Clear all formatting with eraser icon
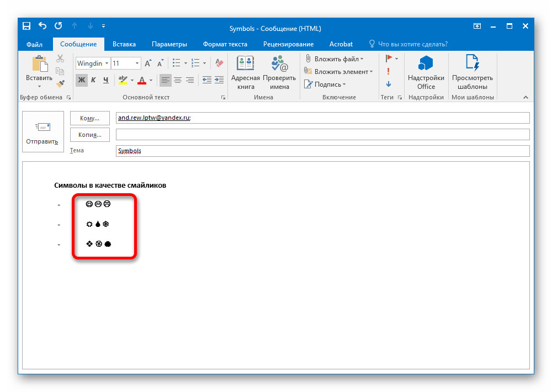Viewport: 552px width, 392px height. pyautogui.click(x=219, y=63)
